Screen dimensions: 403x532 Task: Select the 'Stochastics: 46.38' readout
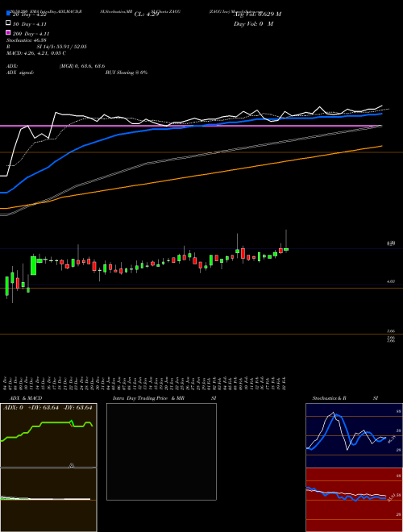pyautogui.click(x=26, y=40)
